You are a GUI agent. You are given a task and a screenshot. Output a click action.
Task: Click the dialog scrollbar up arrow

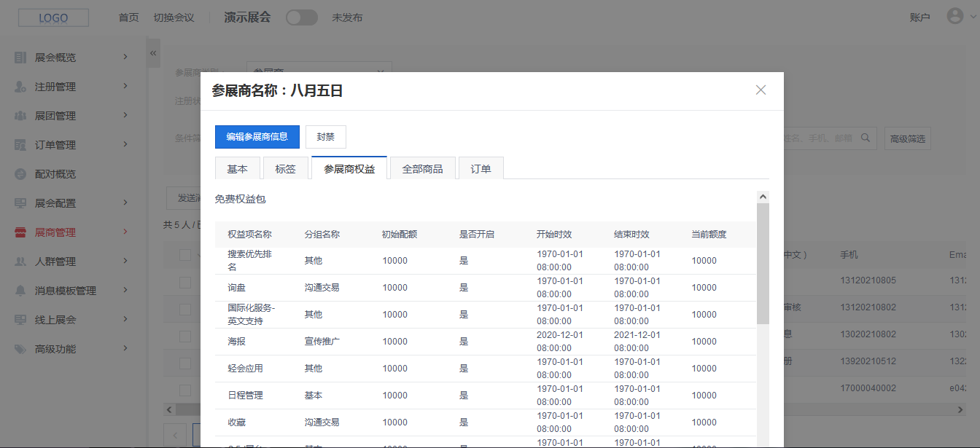pyautogui.click(x=763, y=197)
